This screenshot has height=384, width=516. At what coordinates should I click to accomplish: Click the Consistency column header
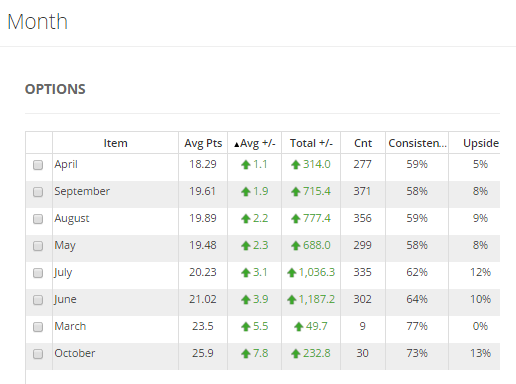click(x=417, y=143)
